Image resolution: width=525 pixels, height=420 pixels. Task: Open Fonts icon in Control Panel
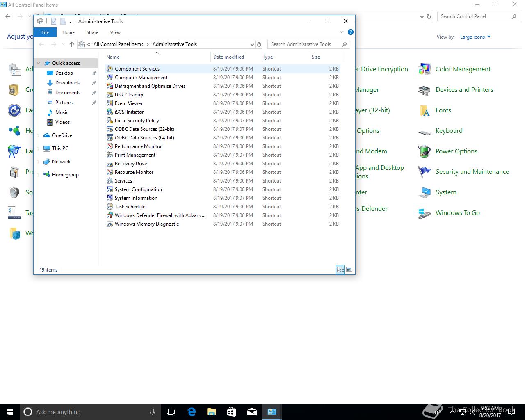point(424,110)
